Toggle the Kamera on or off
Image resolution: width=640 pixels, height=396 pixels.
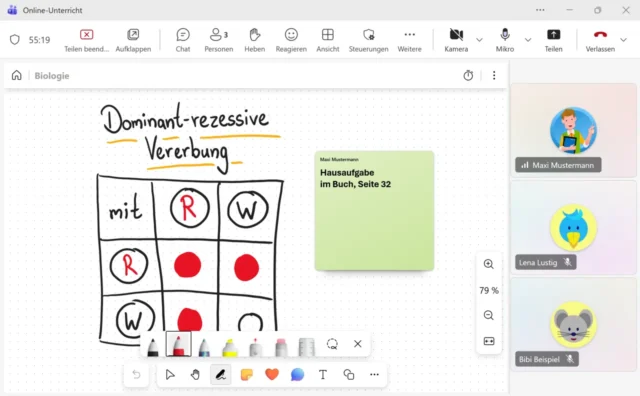pos(456,40)
